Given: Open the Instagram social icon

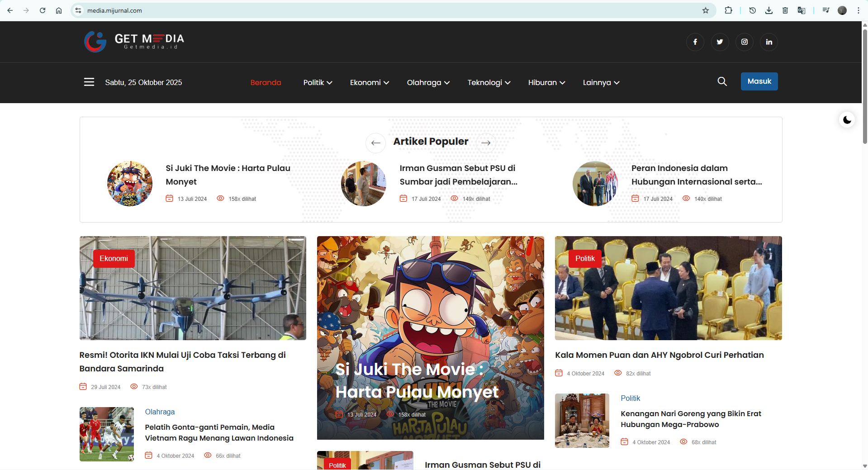Looking at the screenshot, I should coord(745,42).
